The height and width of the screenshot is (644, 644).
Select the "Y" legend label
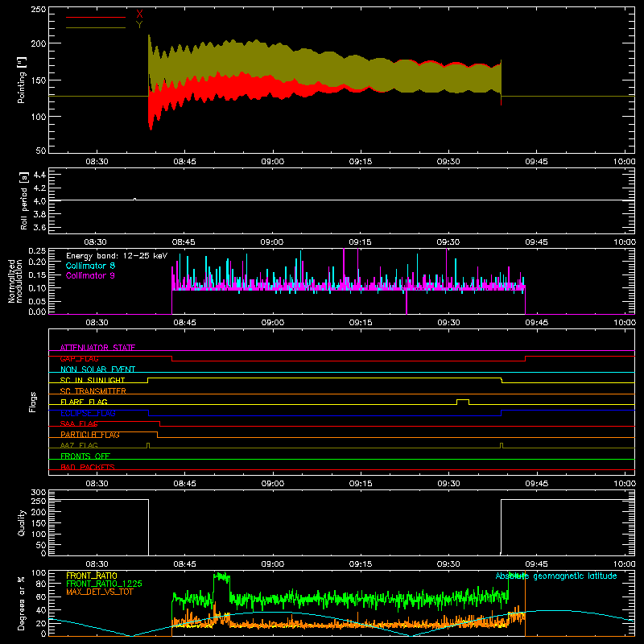click(139, 25)
